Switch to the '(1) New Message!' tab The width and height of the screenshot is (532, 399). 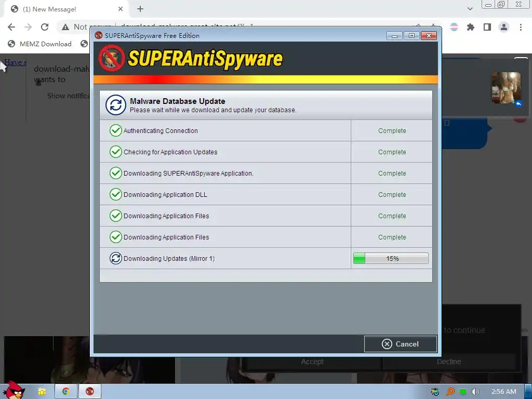tap(66, 9)
